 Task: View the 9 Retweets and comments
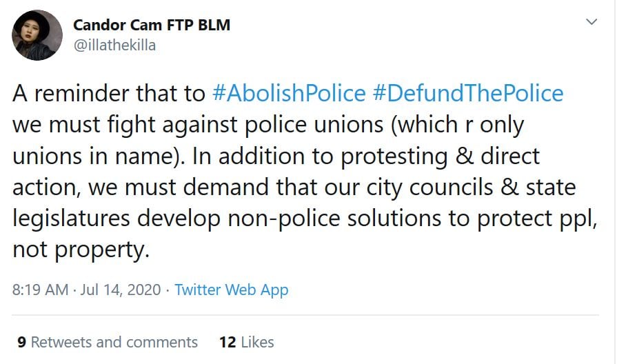click(x=108, y=342)
